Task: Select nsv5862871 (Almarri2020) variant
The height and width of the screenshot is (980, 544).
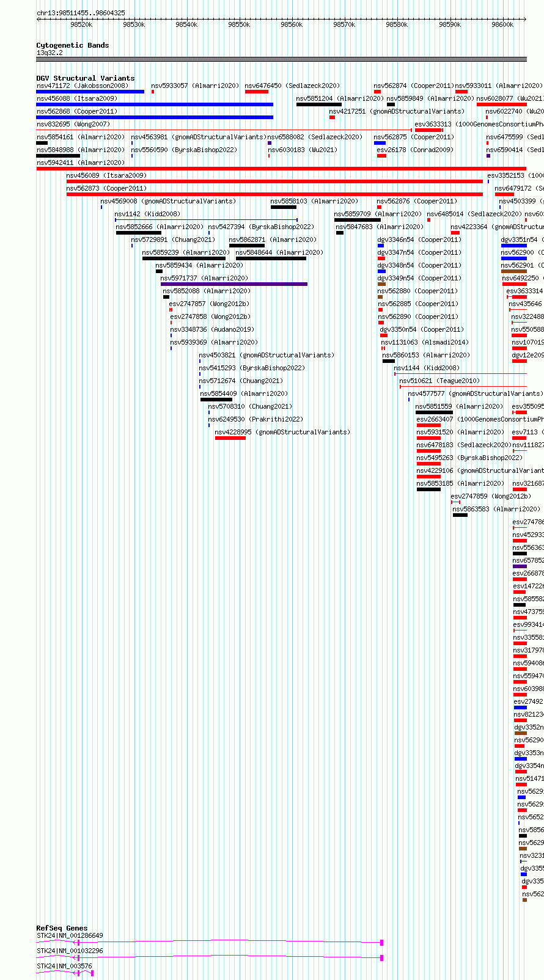Action: [273, 240]
